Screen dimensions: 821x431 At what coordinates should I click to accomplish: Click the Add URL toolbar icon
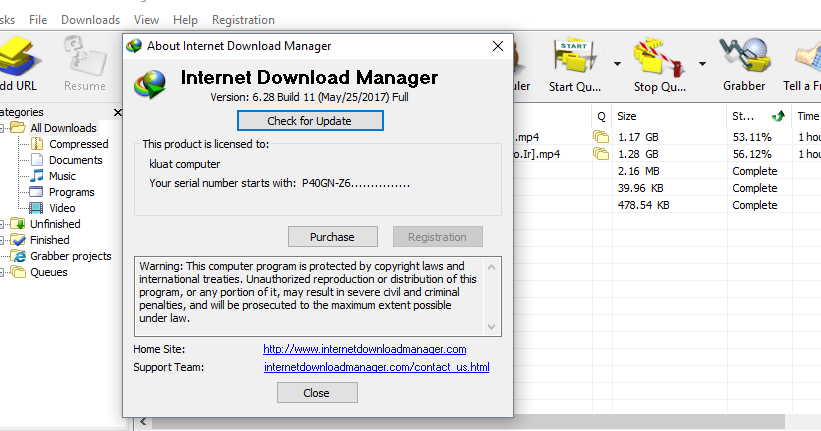[x=18, y=56]
